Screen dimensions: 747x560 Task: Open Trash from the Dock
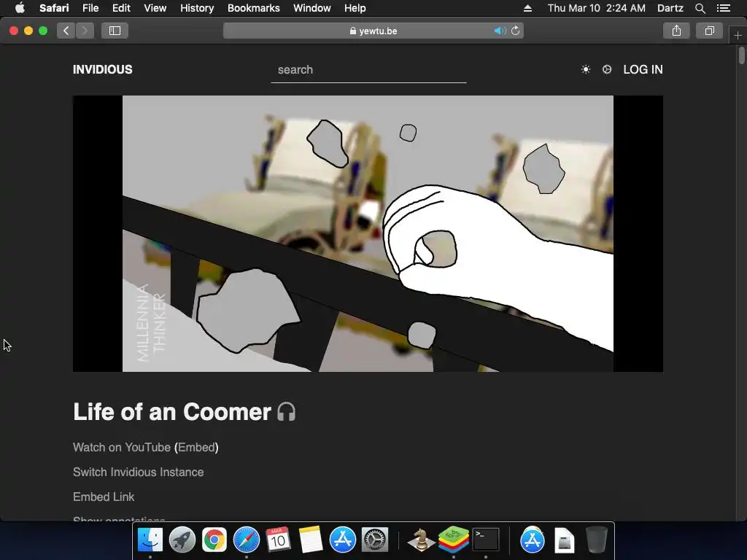click(597, 540)
